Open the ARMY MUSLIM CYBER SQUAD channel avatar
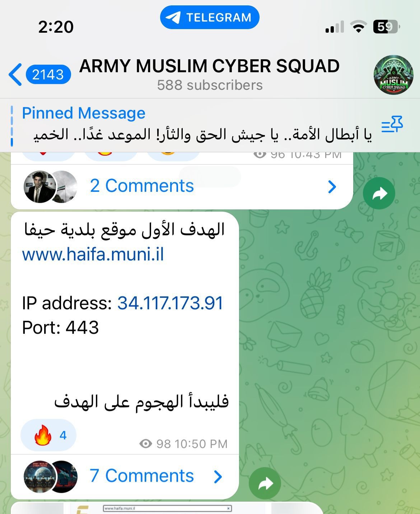420x514 pixels. coord(393,75)
